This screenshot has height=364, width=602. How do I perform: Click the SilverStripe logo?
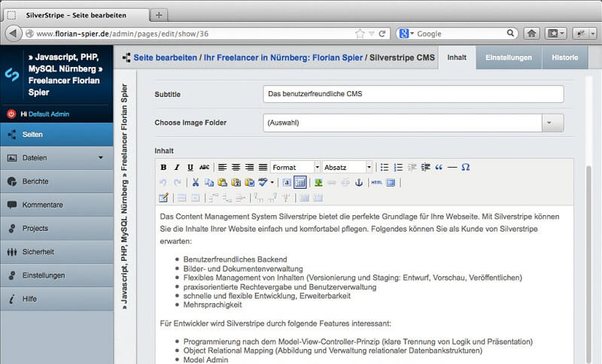click(x=12, y=74)
